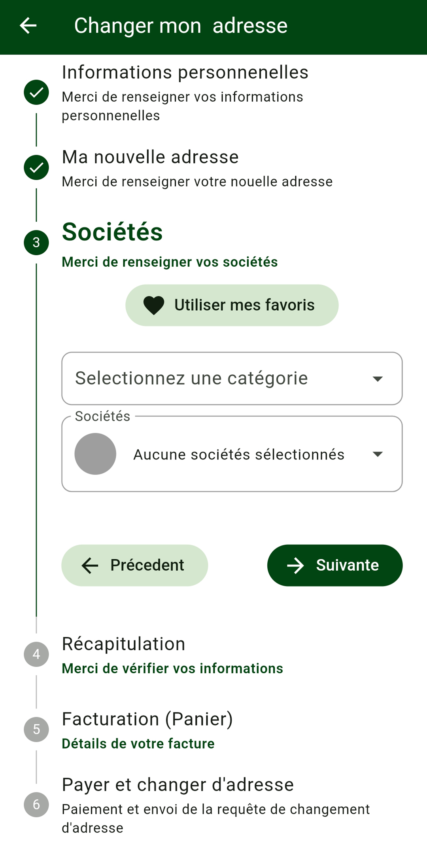Image resolution: width=427 pixels, height=868 pixels.
Task: Continue with the Suivante button
Action: [x=335, y=565]
